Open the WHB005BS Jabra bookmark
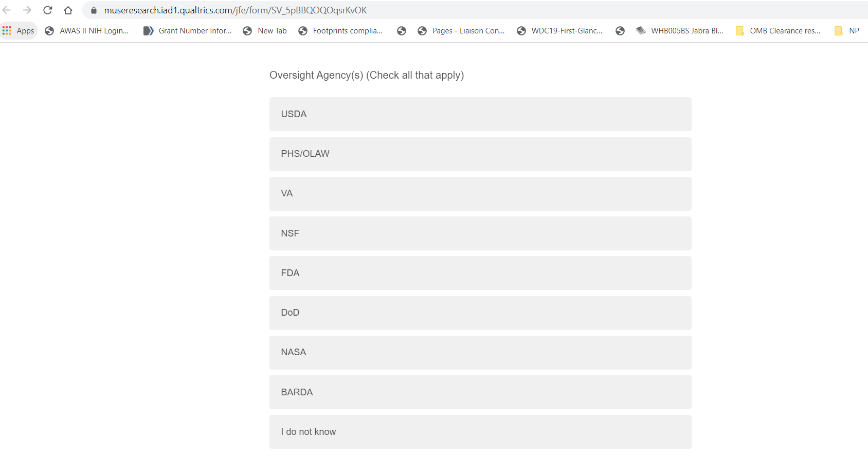The image size is (868, 456). coord(679,31)
